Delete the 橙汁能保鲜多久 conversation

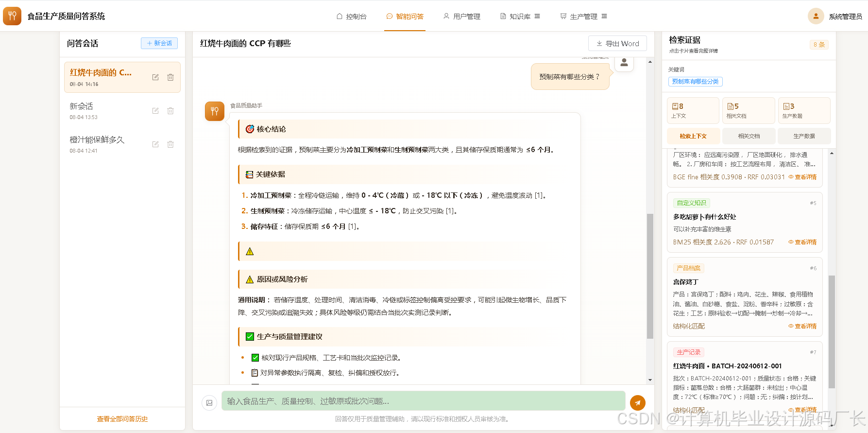170,144
